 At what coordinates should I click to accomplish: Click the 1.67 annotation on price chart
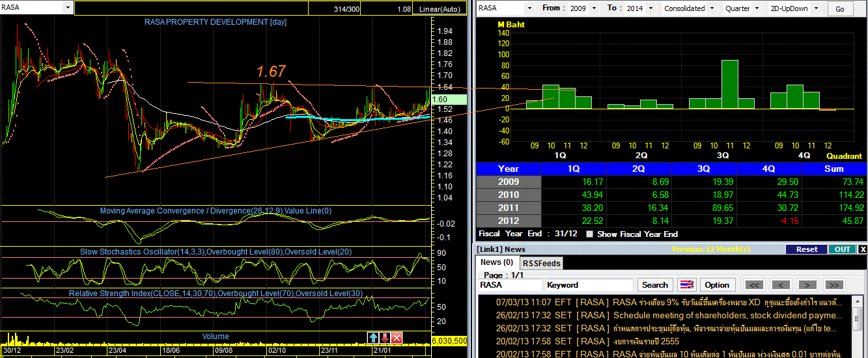tap(271, 72)
